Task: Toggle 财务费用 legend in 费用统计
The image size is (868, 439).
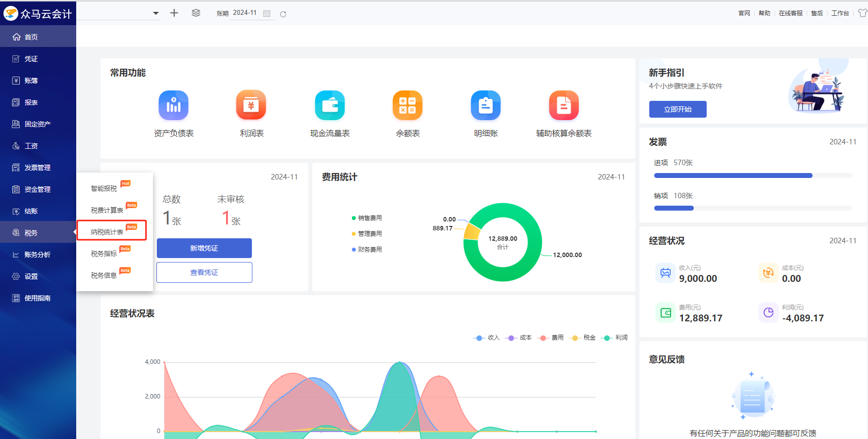Action: pos(367,250)
